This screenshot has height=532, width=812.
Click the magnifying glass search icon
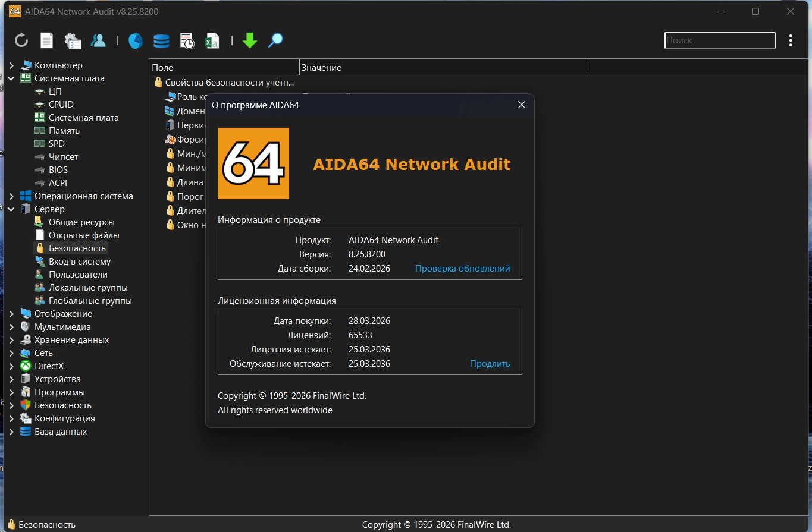275,40
